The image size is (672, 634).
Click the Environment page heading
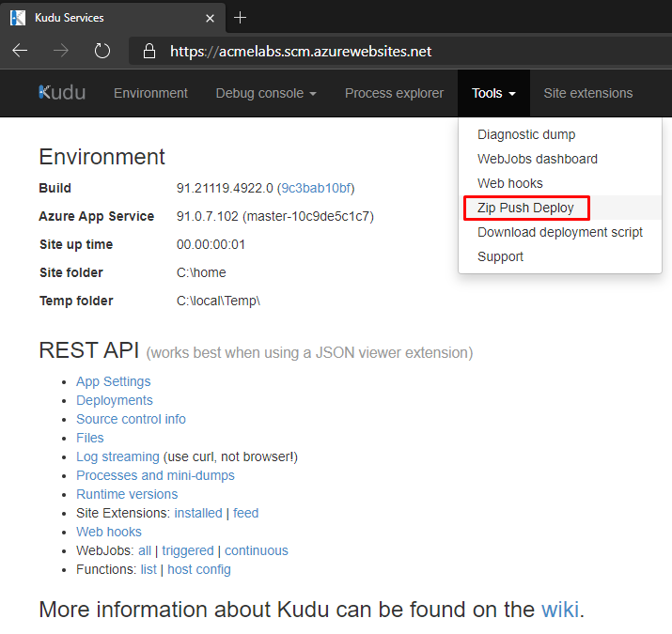coord(102,157)
